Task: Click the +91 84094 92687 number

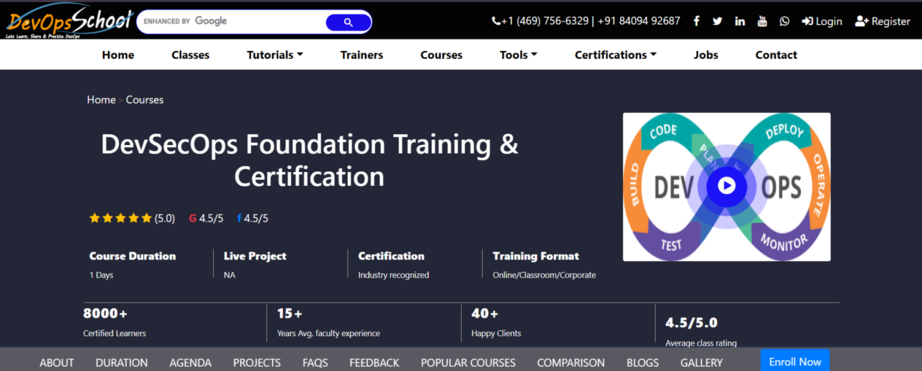Action: pyautogui.click(x=639, y=21)
